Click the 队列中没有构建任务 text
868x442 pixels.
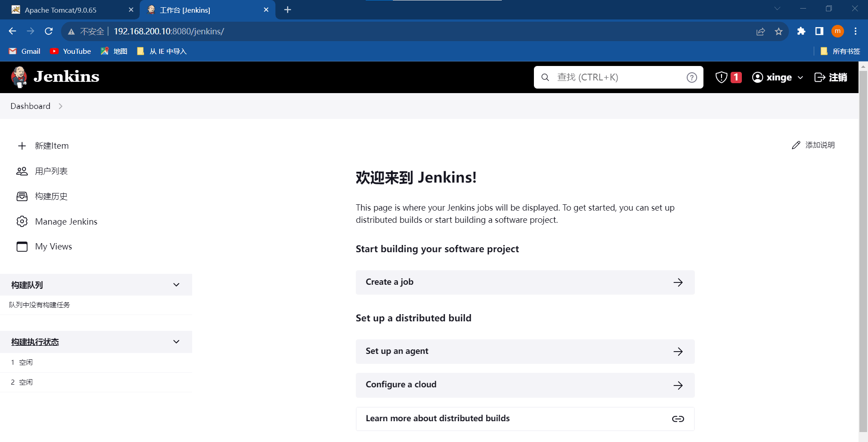click(40, 305)
